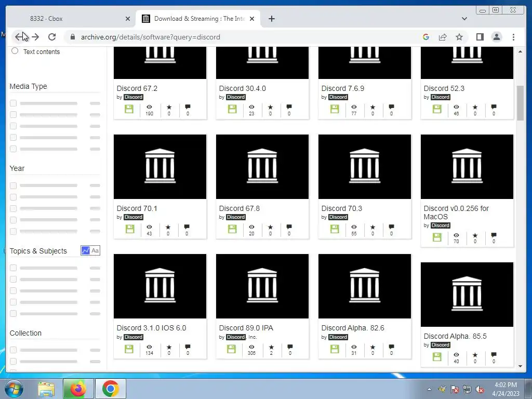Open the Discord 89.0 IPA title link

(246, 328)
